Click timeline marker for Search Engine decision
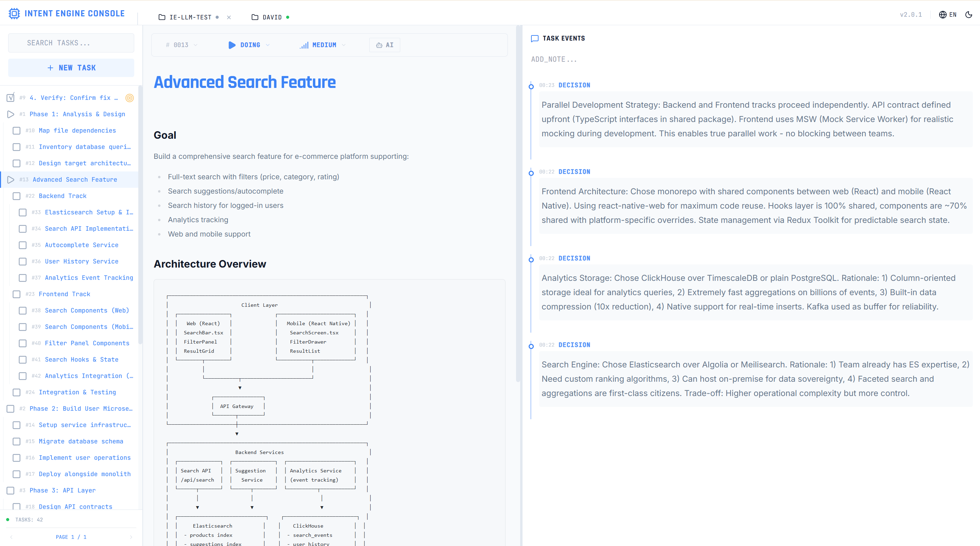Viewport: 980px width, 546px height. point(531,347)
